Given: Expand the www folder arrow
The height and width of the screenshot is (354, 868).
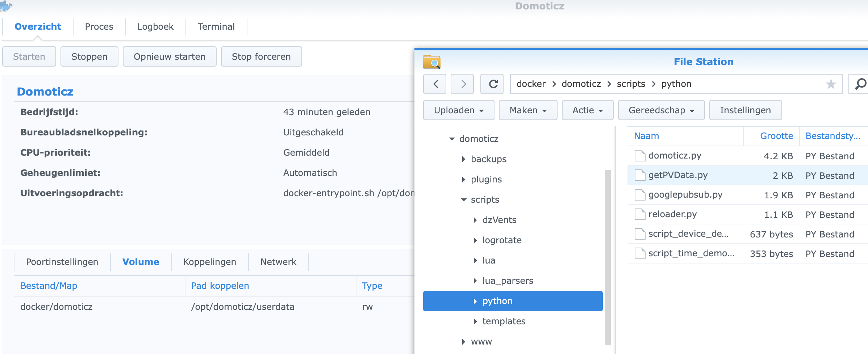Looking at the screenshot, I should [463, 342].
